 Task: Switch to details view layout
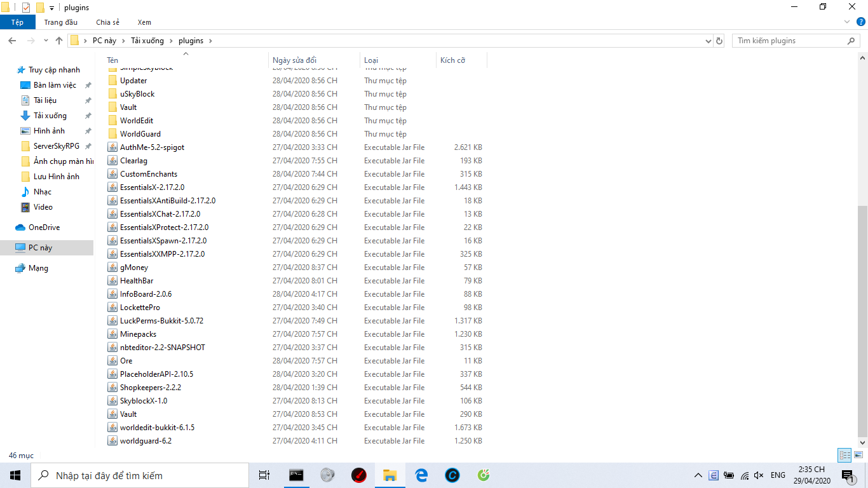pos(844,455)
